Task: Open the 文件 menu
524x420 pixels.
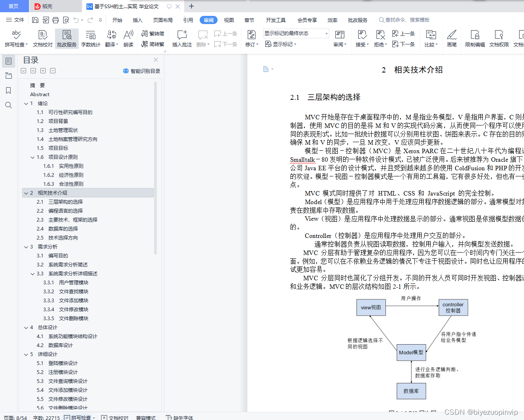Action: (x=15, y=20)
